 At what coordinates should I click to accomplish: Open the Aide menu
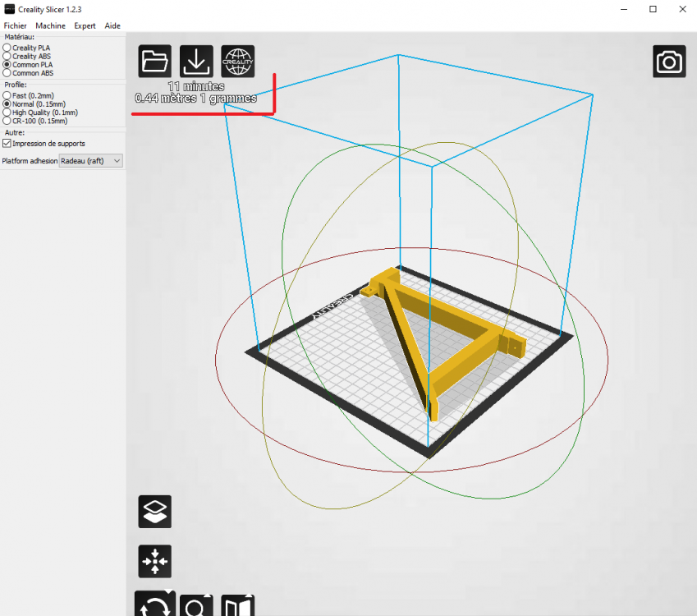click(x=112, y=25)
